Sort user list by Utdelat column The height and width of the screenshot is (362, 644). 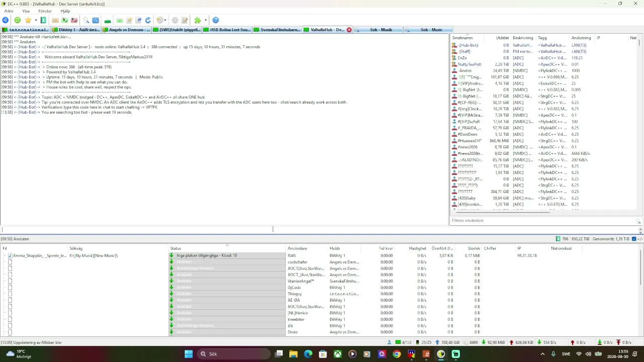coord(497,38)
